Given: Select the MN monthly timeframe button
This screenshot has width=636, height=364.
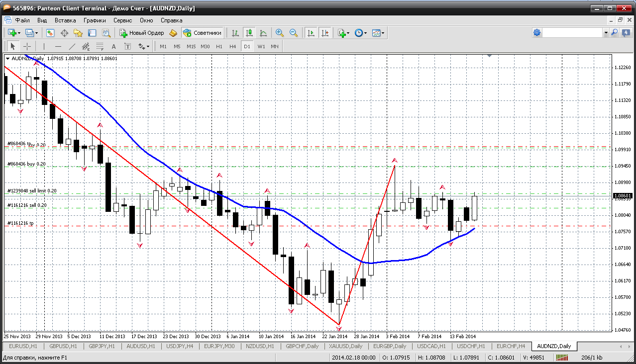Looking at the screenshot, I should click(275, 46).
